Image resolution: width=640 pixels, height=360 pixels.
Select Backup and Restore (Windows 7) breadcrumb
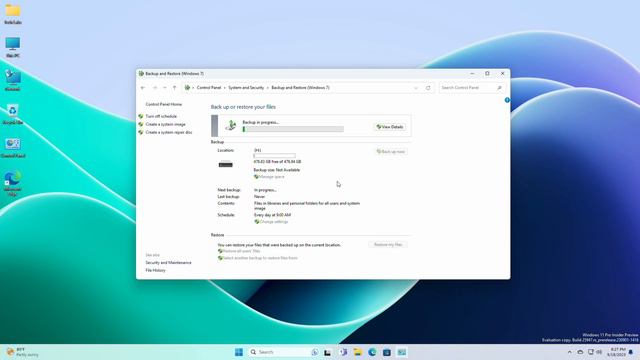300,88
